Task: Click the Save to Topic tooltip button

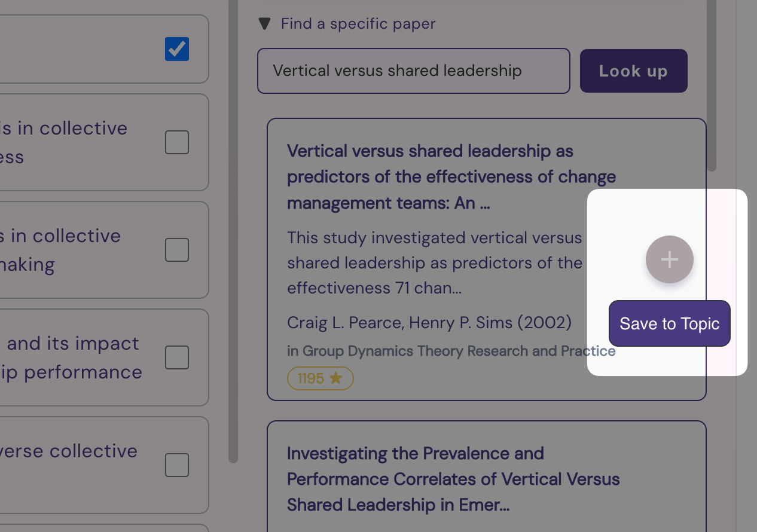Action: click(670, 323)
